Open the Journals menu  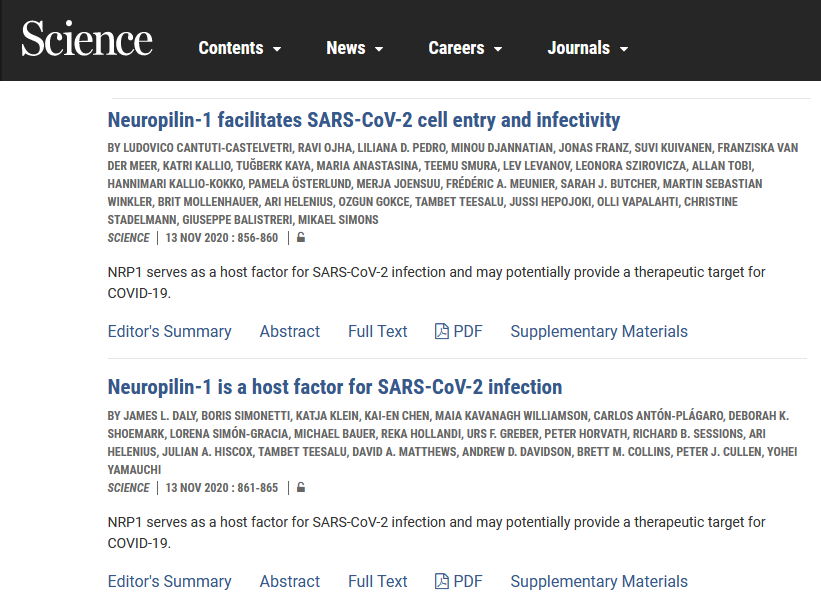pyautogui.click(x=587, y=48)
